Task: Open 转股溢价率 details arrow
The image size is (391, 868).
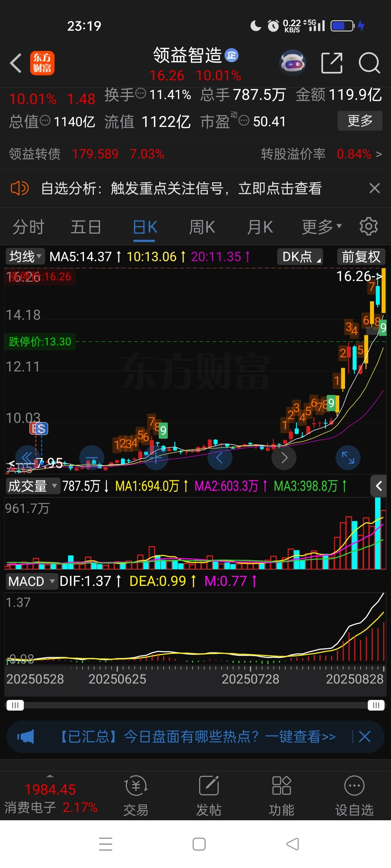Action: (379, 154)
